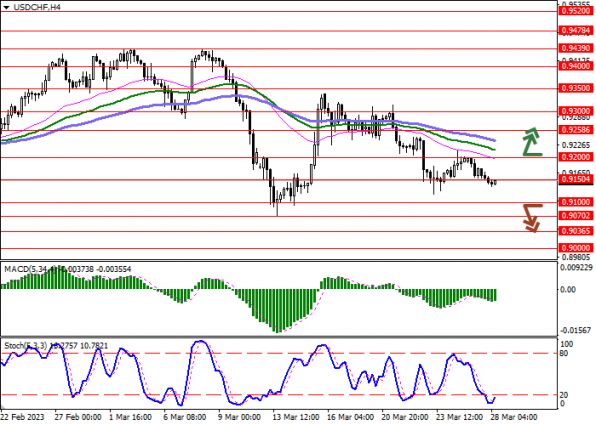Select the 0.92586 price level label

point(576,130)
